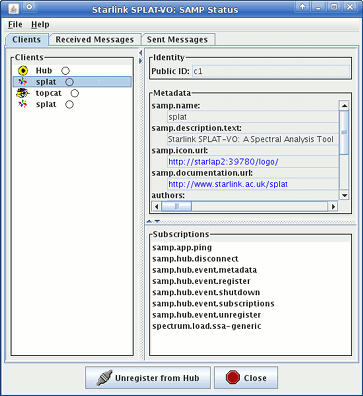Click the selected splat client's icon
Viewport: 363px width, 396px height.
23,82
